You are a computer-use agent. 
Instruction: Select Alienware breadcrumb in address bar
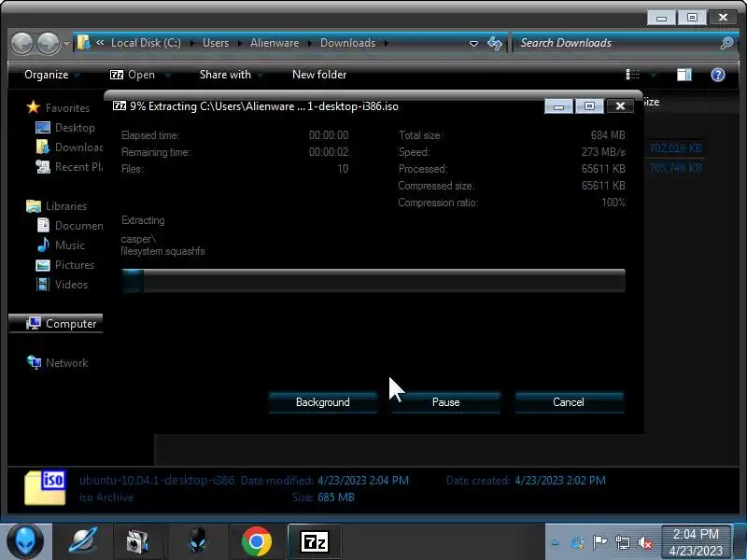coord(275,43)
